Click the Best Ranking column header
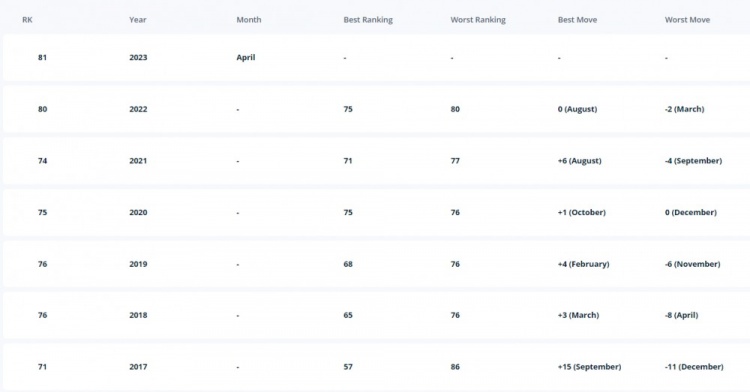This screenshot has width=750, height=392. click(368, 20)
